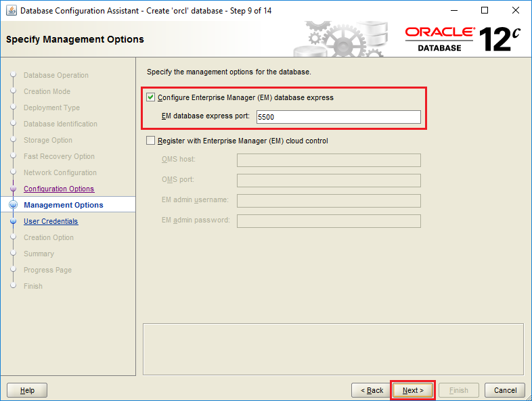Maximize the Database Configuration Assistant window
Viewport: 532px width, 401px height.
point(485,11)
